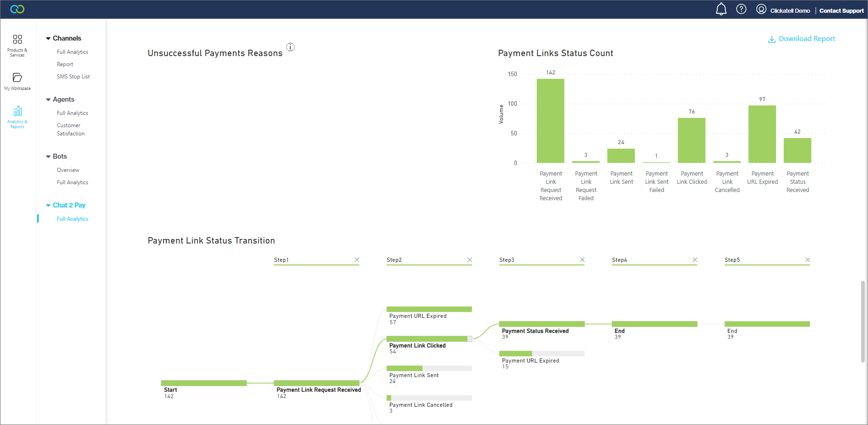This screenshot has height=425, width=868.
Task: Open the help question mark icon
Action: (741, 9)
